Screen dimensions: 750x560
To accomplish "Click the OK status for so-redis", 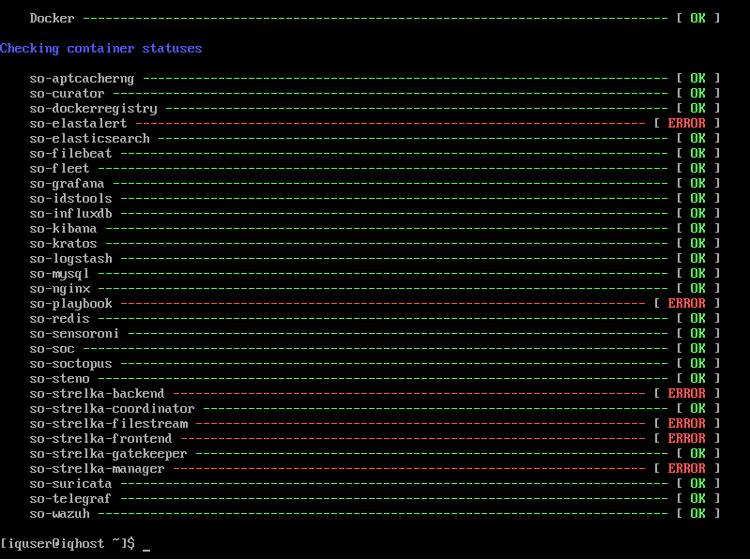I will pos(697,319).
